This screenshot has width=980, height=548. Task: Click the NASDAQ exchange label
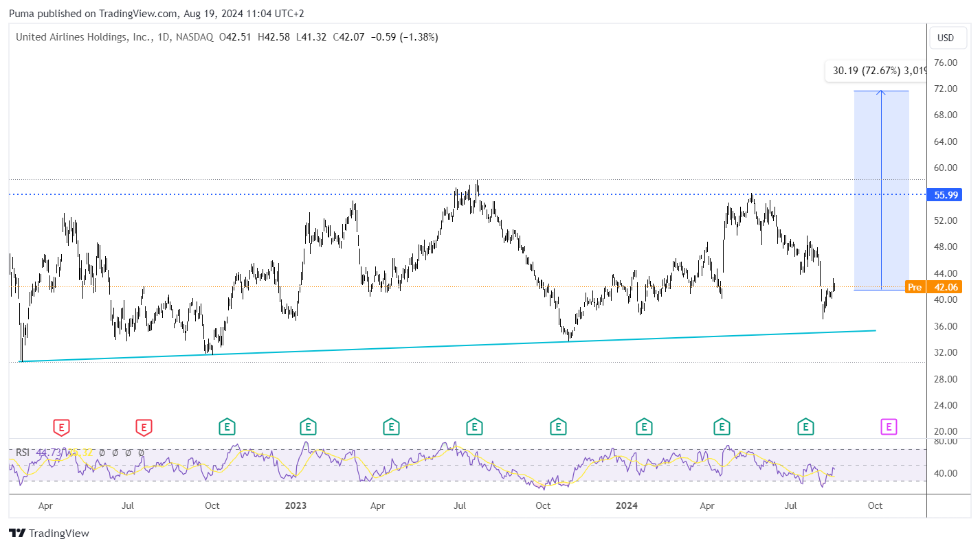194,37
